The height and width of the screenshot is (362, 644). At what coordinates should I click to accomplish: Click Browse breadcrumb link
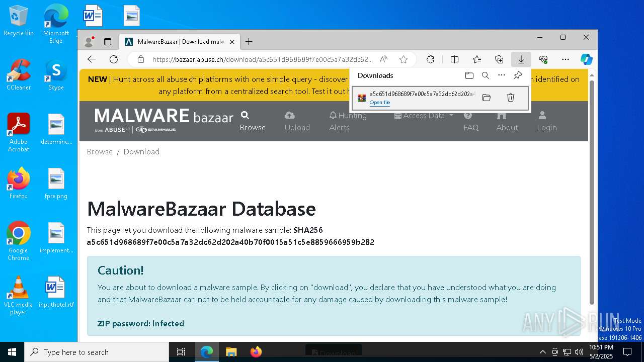(x=100, y=152)
